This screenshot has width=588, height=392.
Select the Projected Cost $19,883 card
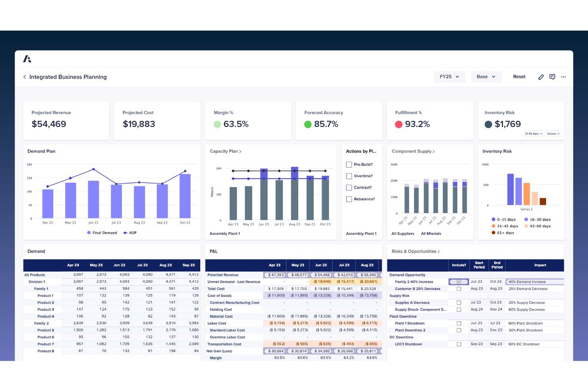coord(157,121)
